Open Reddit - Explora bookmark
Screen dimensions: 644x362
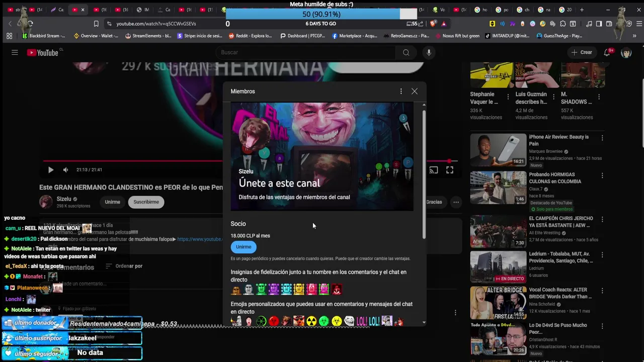tap(250, 36)
